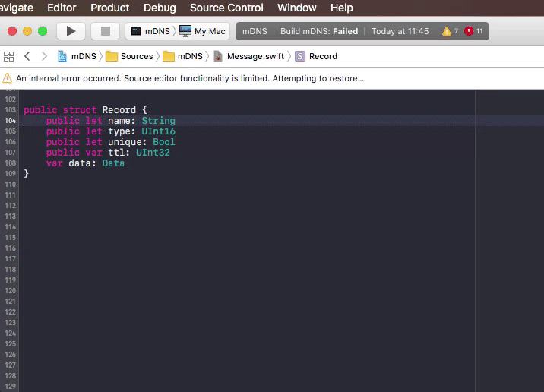Click line number 103 in gutter
544x392 pixels.
click(x=10, y=110)
